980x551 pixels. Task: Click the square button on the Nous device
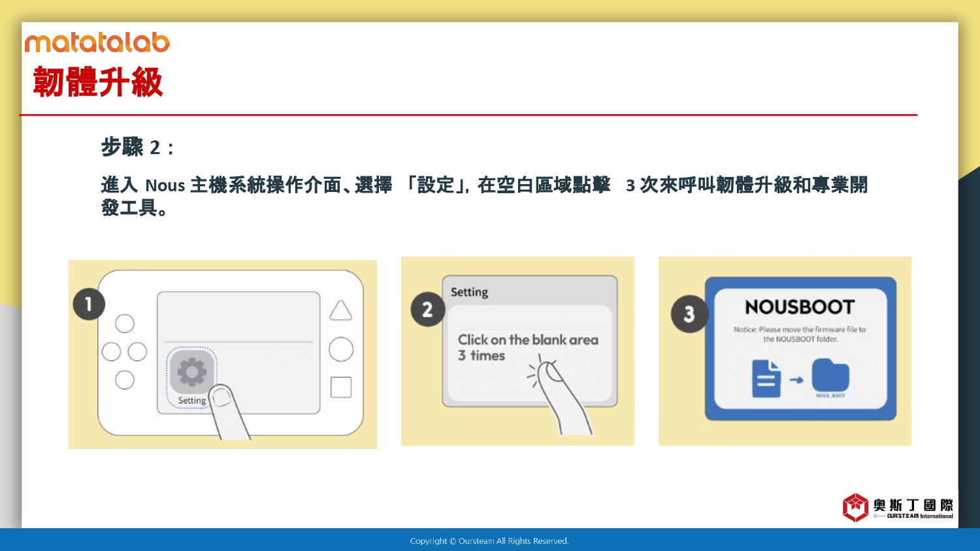[341, 387]
